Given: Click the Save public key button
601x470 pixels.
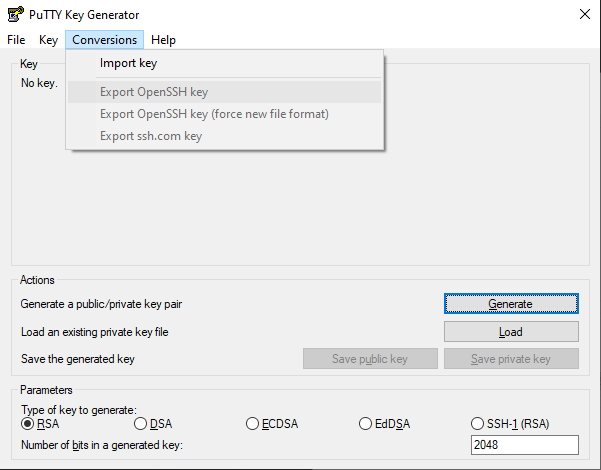Looking at the screenshot, I should (x=370, y=359).
